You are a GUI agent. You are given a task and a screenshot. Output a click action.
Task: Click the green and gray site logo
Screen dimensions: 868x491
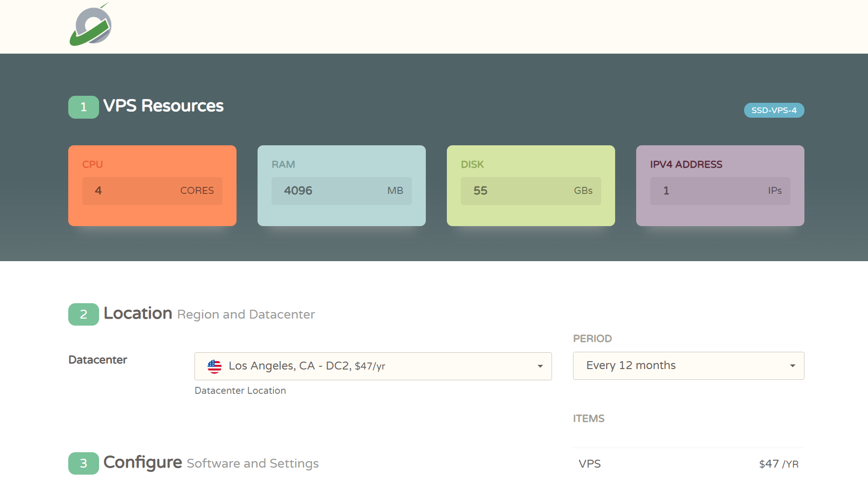(x=91, y=26)
